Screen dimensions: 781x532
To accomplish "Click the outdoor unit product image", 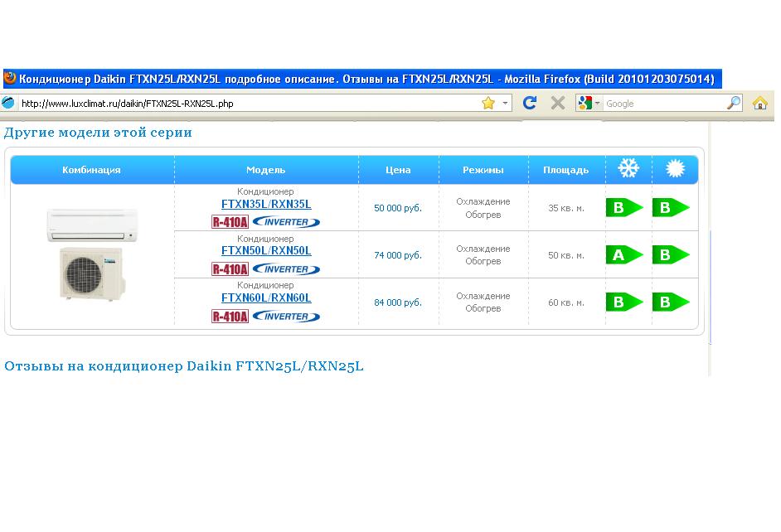I will (x=91, y=273).
